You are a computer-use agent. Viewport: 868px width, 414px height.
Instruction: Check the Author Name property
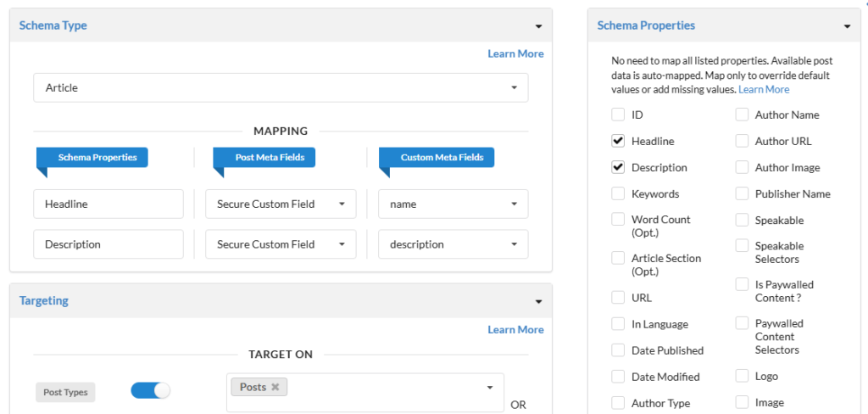click(x=742, y=115)
